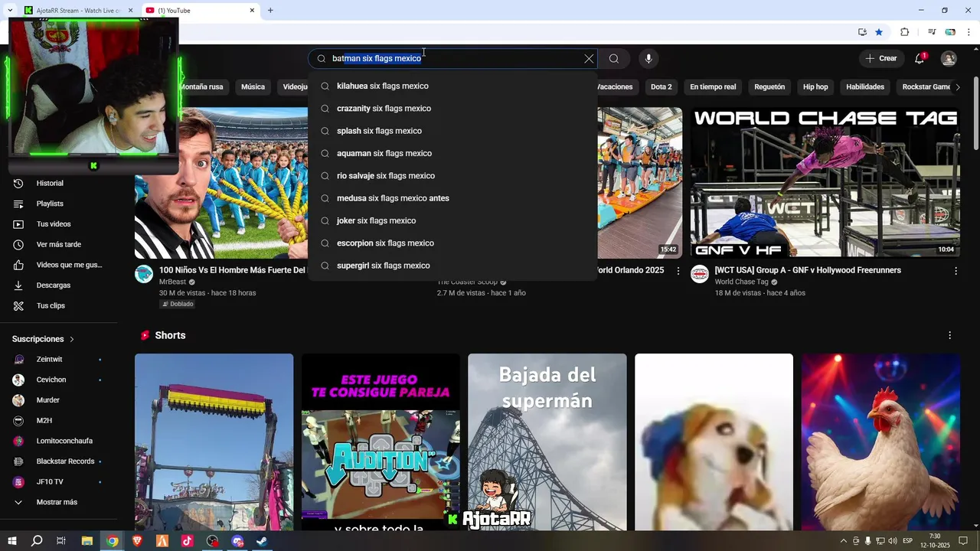Image resolution: width=980 pixels, height=551 pixels.
Task: Clear the YouTube search box text
Action: [x=589, y=59]
